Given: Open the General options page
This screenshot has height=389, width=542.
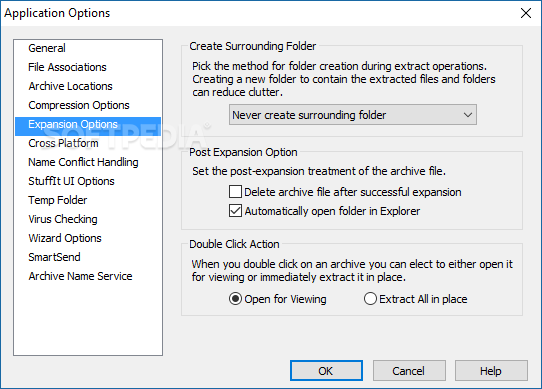Looking at the screenshot, I should click(47, 48).
